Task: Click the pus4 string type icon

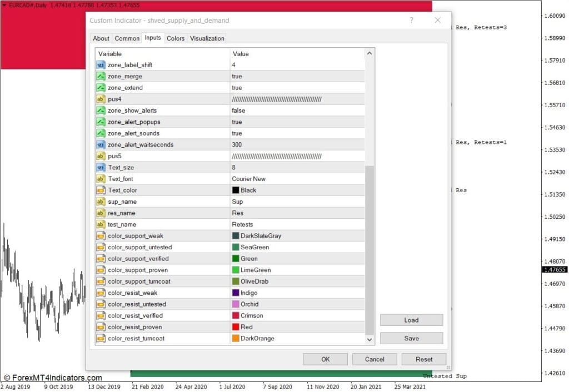Action: pyautogui.click(x=101, y=99)
